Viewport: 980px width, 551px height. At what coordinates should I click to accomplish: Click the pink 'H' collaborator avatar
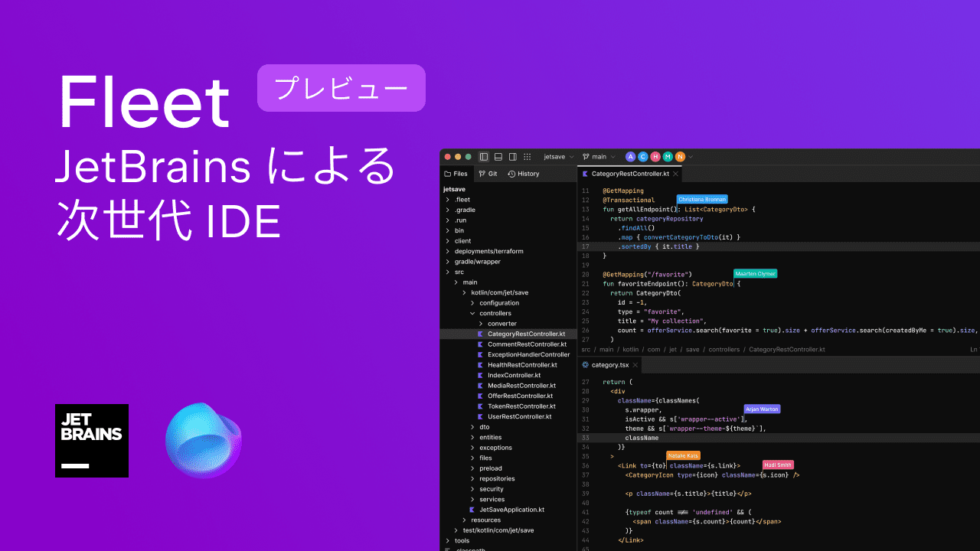(x=655, y=157)
